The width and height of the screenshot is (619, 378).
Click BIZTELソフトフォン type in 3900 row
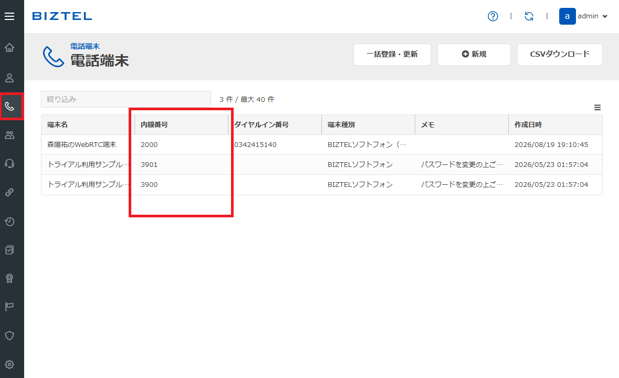tap(360, 184)
